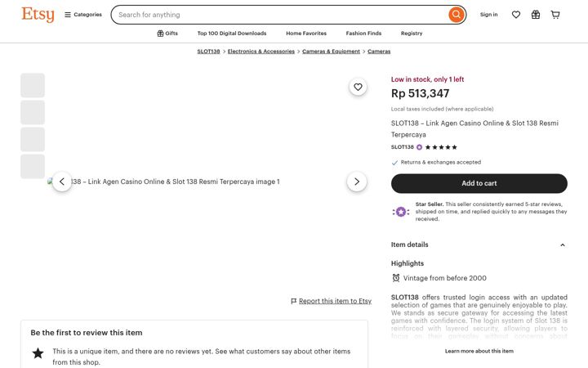Viewport: 588px width, 368px height.
Task: Show the next product image arrow
Action: [x=357, y=182]
